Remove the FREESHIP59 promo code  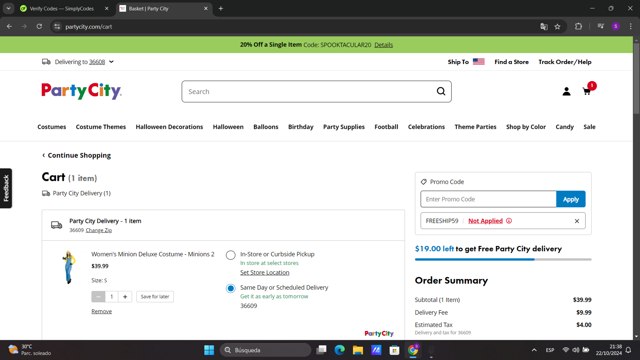click(577, 221)
